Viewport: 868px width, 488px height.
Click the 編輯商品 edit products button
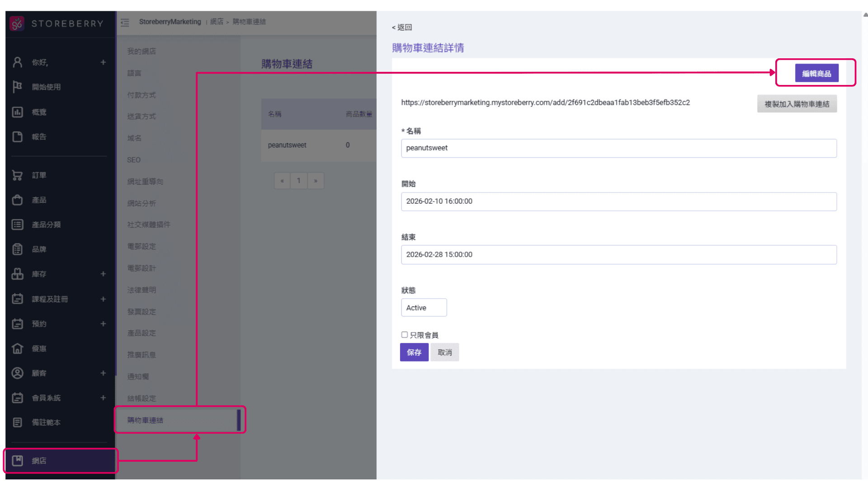pyautogui.click(x=816, y=73)
